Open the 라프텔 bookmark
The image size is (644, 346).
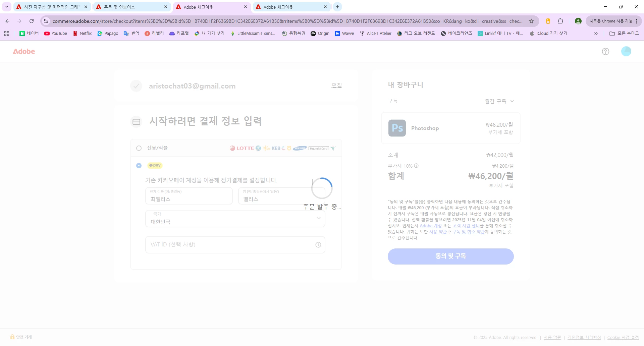click(x=179, y=34)
